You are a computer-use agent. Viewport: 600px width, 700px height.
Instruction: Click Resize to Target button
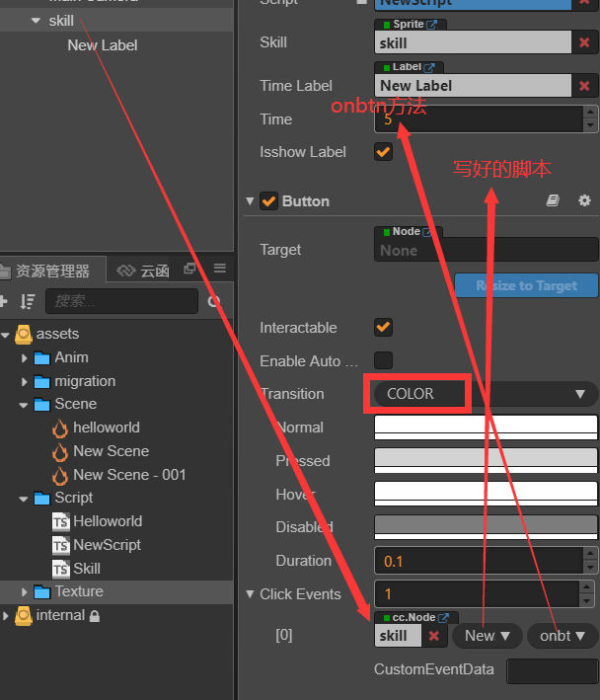526,285
